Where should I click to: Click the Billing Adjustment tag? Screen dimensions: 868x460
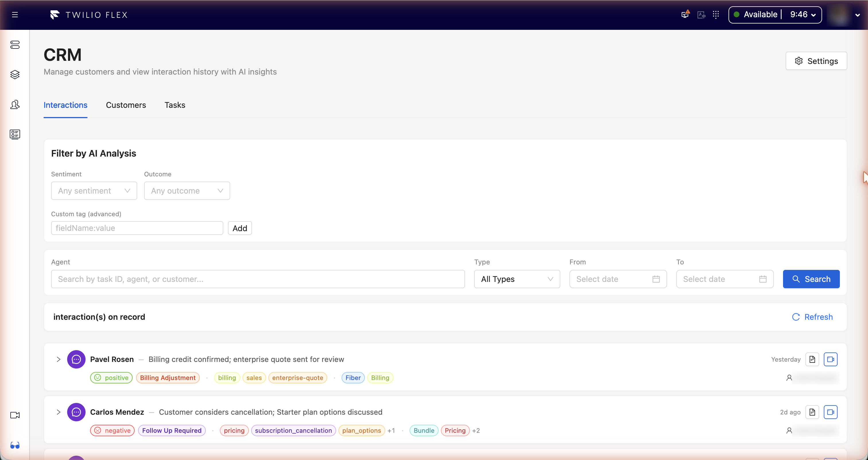pyautogui.click(x=167, y=377)
